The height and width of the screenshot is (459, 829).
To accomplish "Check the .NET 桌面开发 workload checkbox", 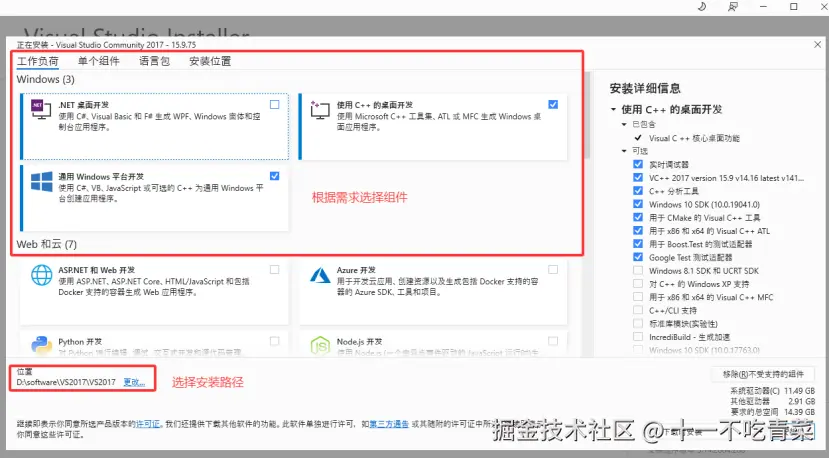I will coord(274,105).
